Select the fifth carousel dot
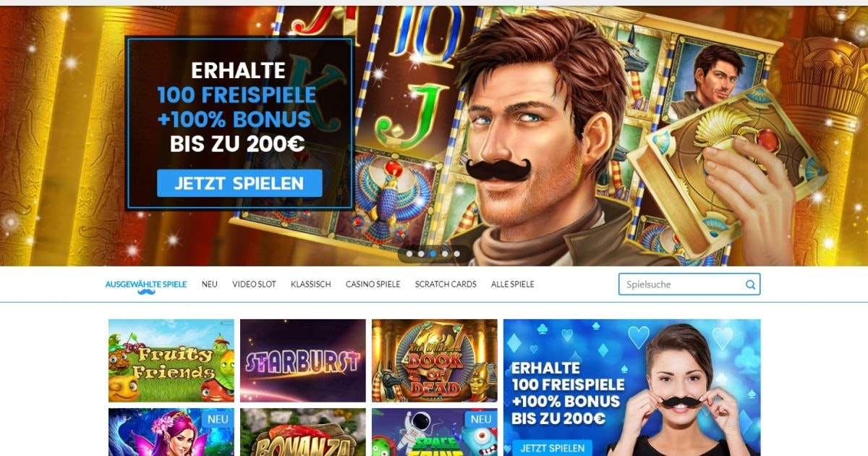868x456 pixels. point(456,254)
